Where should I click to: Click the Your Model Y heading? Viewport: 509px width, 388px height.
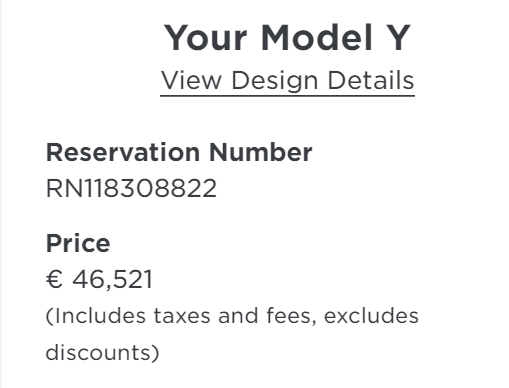tap(287, 38)
